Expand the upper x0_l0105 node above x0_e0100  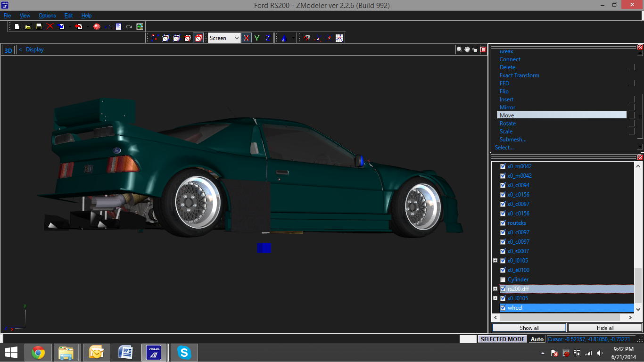495,261
